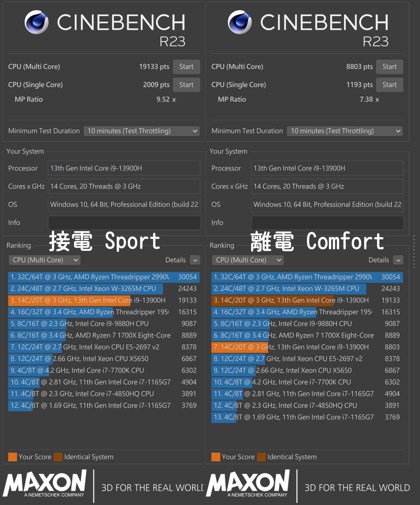
Task: Open CPU (Multi Core) ranking dropdown in right panel
Action: 248,260
